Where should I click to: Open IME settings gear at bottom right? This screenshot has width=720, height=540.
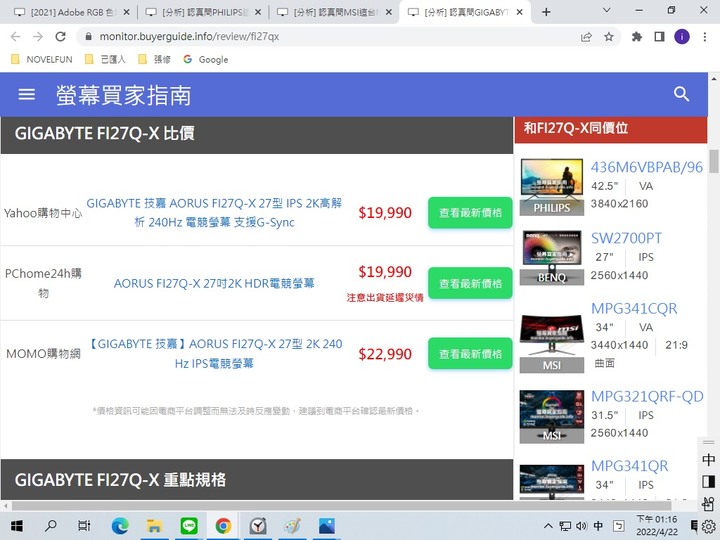pyautogui.click(x=709, y=526)
